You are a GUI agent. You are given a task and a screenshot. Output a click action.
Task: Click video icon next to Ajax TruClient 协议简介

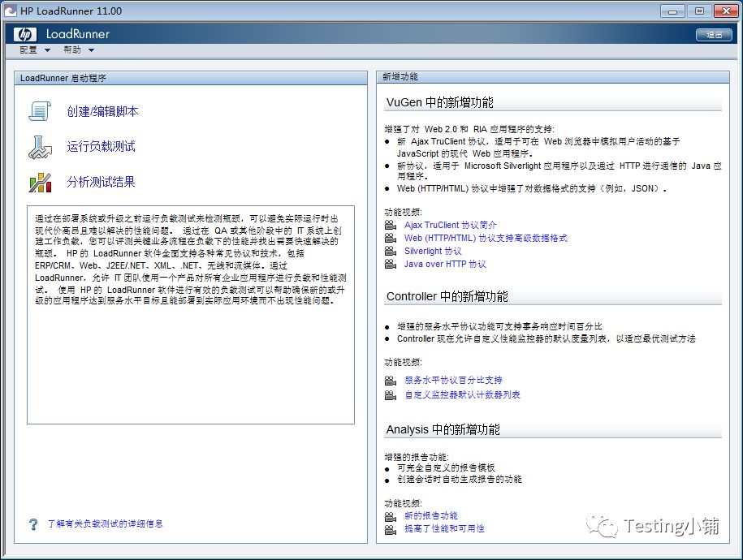391,225
